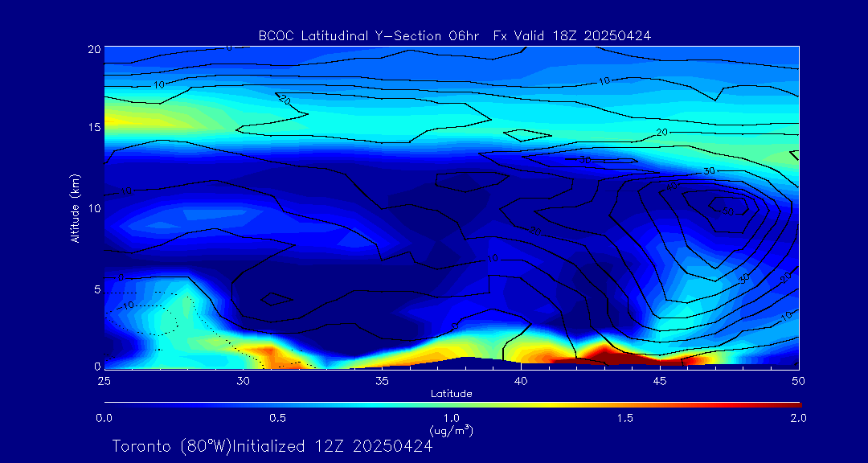This screenshot has width=868, height=463.
Task: Click the "-10" dashed contour label
Action: point(127,305)
